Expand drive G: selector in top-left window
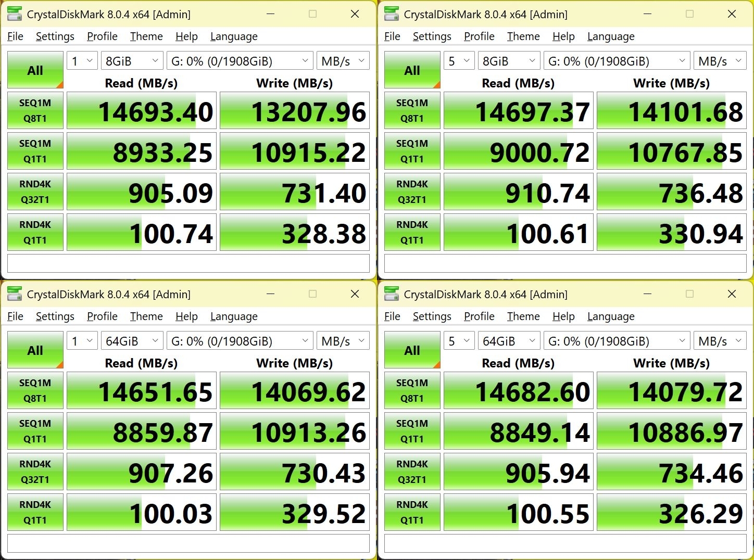754x560 pixels. click(240, 61)
